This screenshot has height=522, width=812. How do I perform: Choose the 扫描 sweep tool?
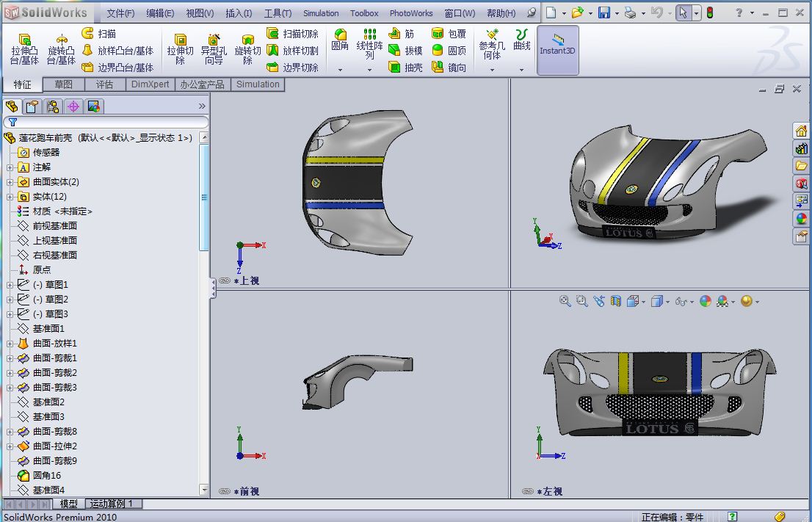point(99,34)
